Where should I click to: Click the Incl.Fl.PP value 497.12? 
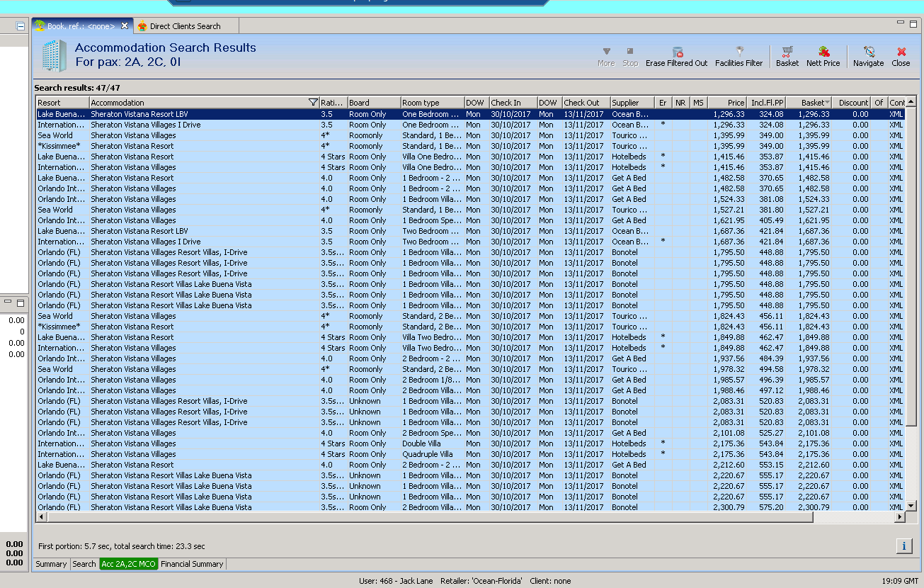pyautogui.click(x=771, y=390)
